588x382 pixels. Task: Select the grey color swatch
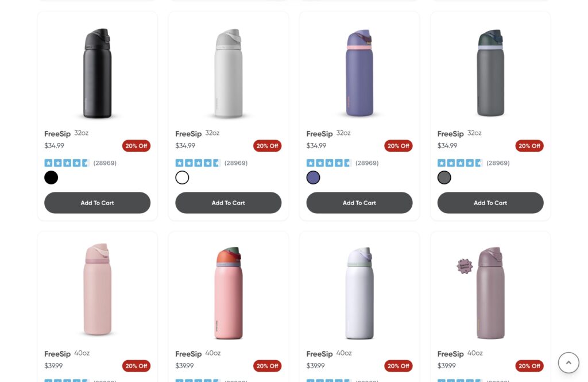coord(444,178)
